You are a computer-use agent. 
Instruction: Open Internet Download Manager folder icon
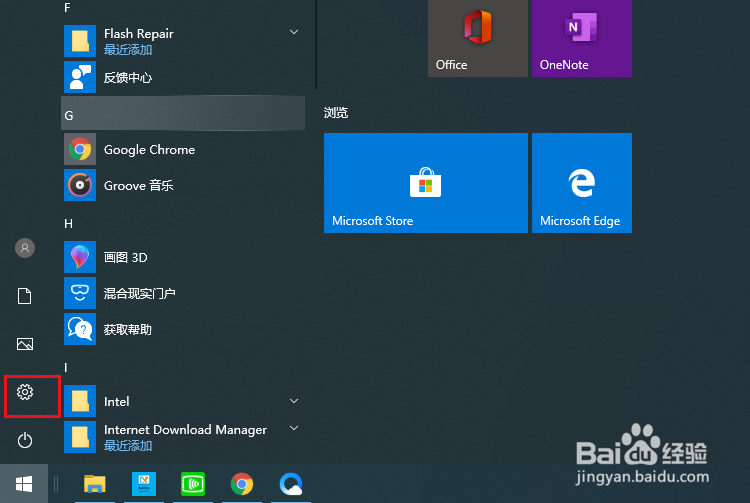[80, 437]
